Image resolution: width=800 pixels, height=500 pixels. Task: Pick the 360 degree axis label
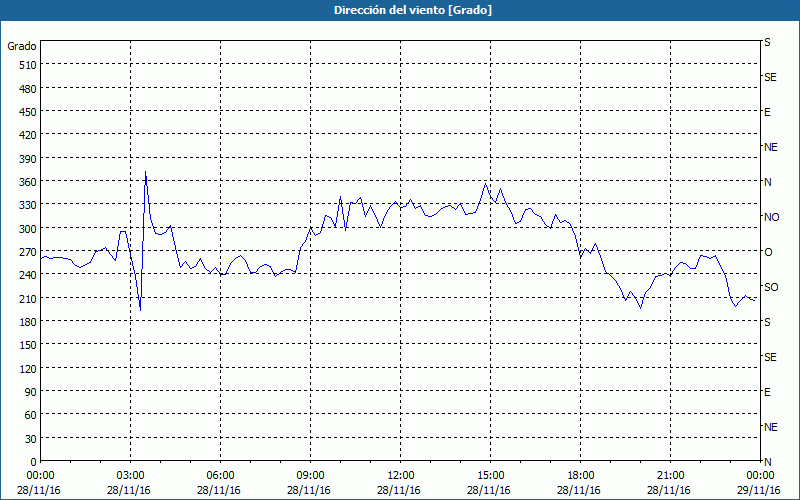[x=28, y=182]
